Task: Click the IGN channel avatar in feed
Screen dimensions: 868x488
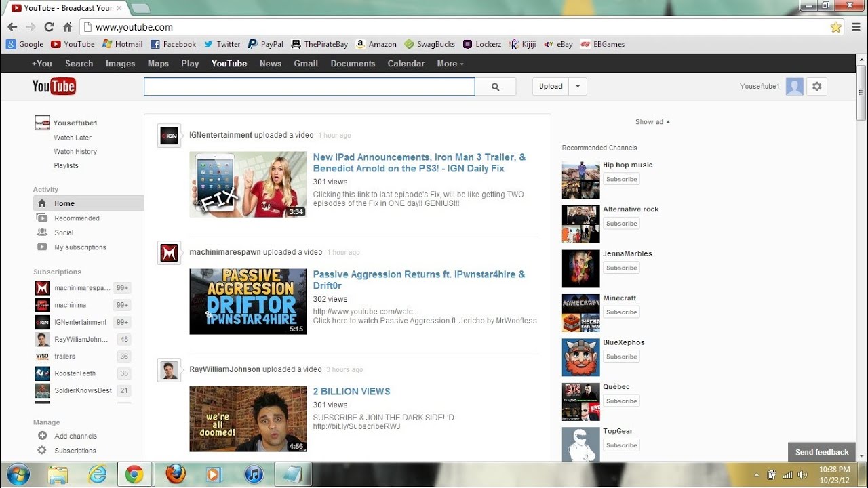Action: 169,136
